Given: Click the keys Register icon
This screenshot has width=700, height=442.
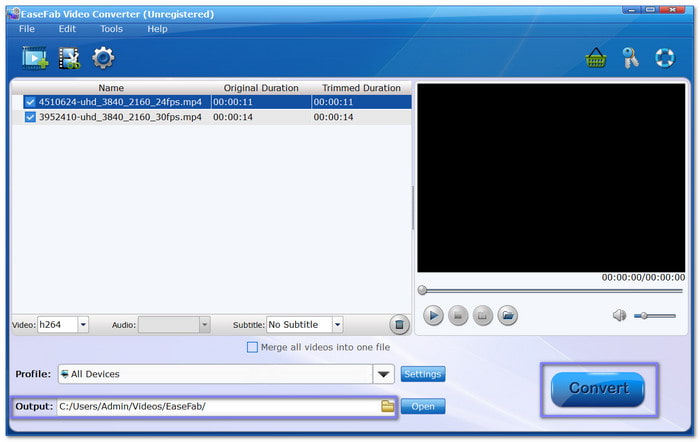Looking at the screenshot, I should coord(630,58).
